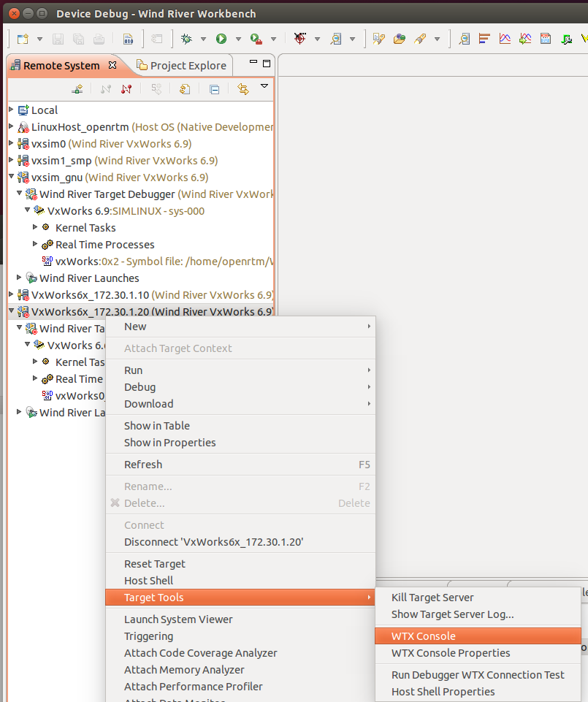Select VxWorks 6.9:SIMLINUX - sys-000 node

119,211
